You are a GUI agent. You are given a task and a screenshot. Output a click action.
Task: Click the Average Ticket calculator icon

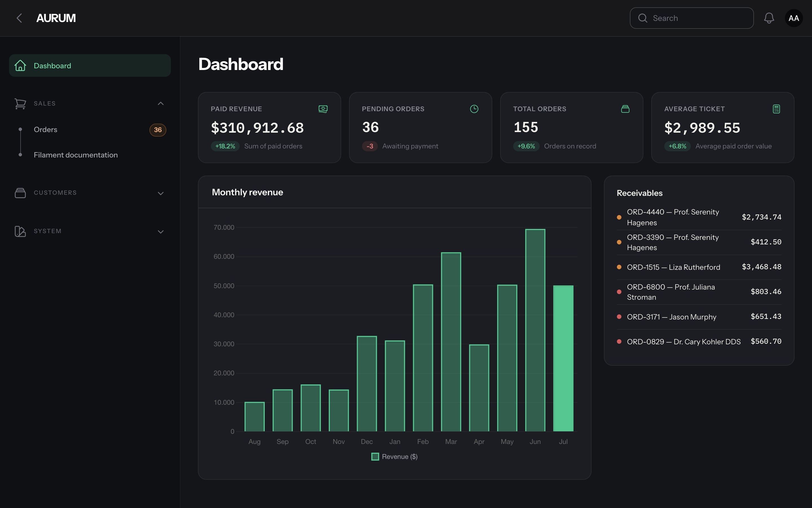click(776, 109)
